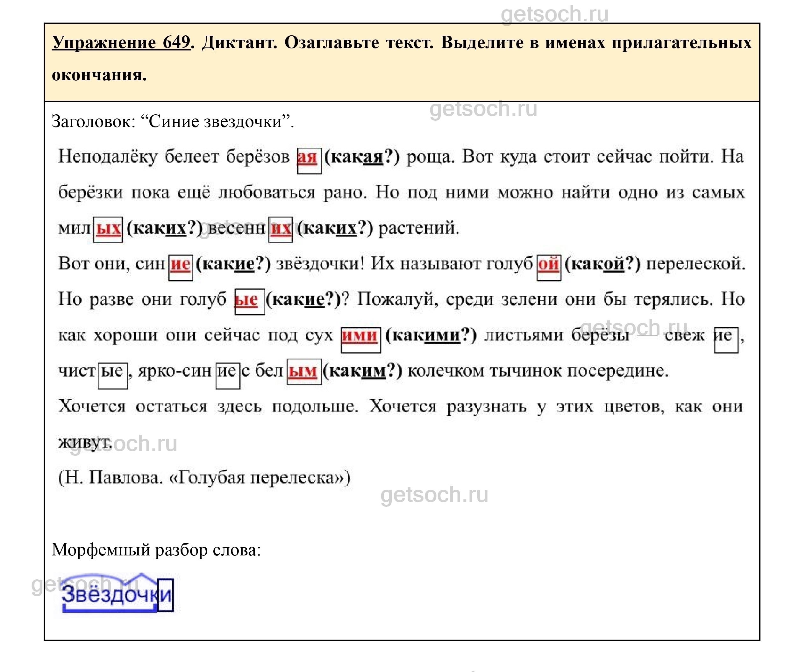Click the underlined heading "Упражнение 649"
This screenshot has height=672, width=791.
tap(121, 42)
